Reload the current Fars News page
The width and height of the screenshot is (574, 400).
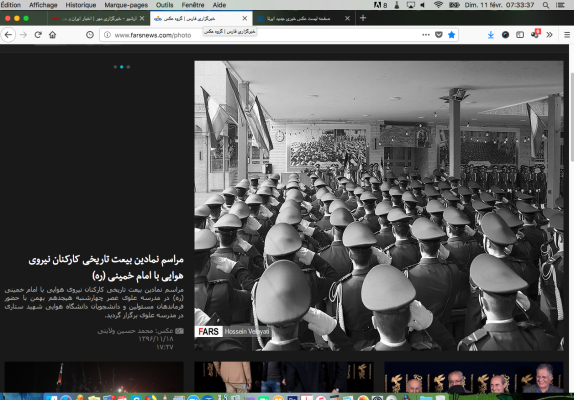pos(38,35)
